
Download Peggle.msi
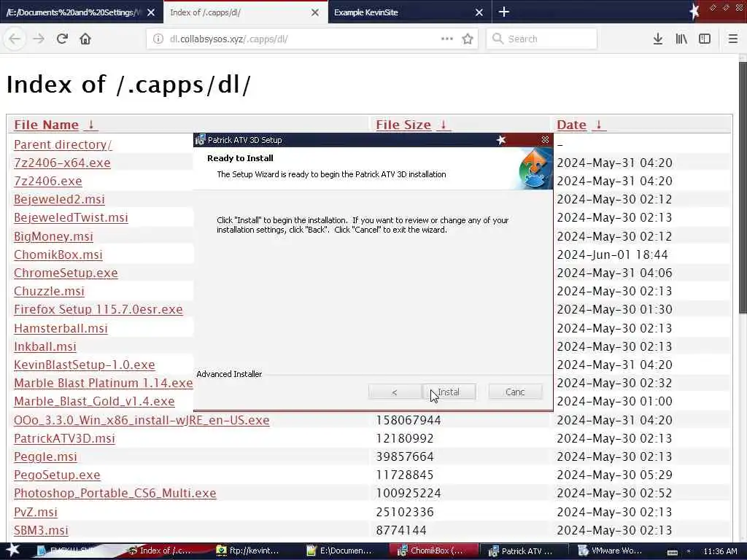(x=45, y=456)
